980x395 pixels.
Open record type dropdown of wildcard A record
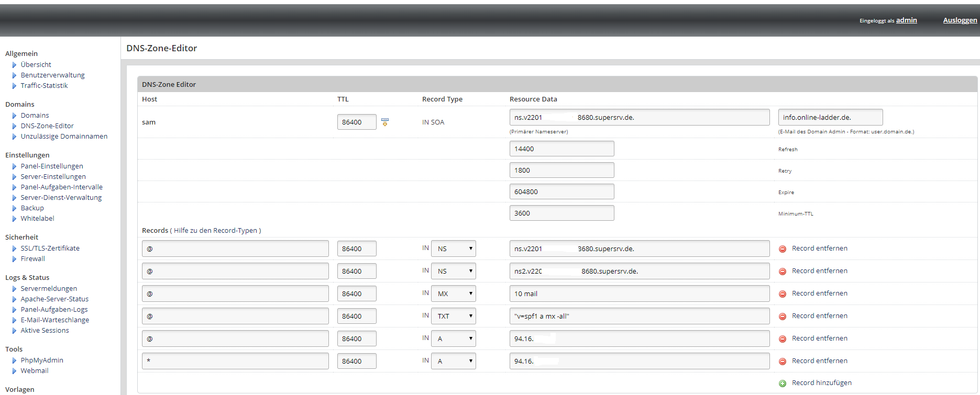pyautogui.click(x=453, y=361)
